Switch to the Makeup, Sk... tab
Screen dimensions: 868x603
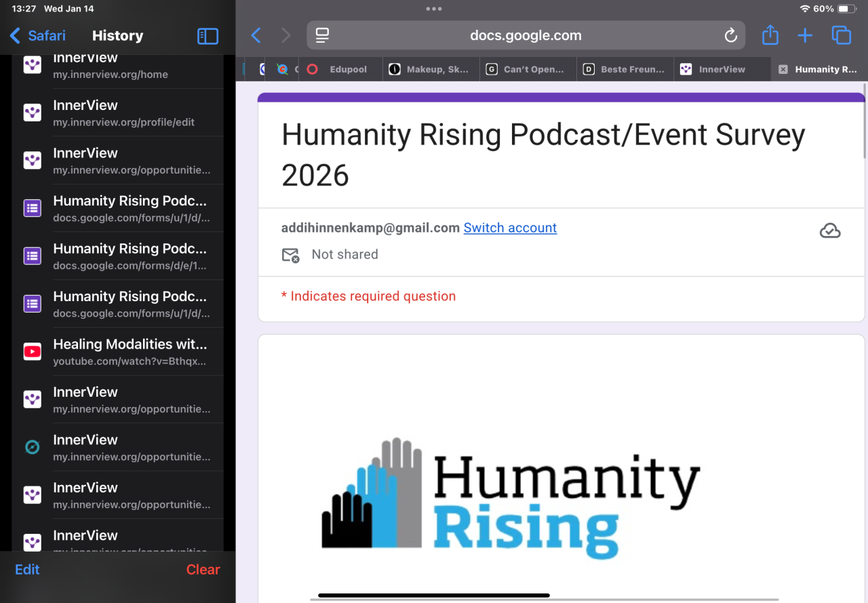[x=431, y=69]
